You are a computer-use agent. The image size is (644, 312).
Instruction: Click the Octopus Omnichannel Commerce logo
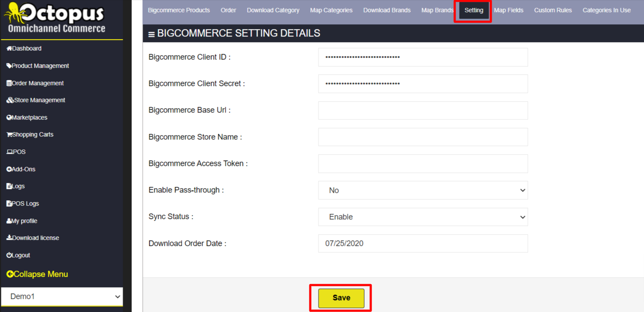click(55, 18)
